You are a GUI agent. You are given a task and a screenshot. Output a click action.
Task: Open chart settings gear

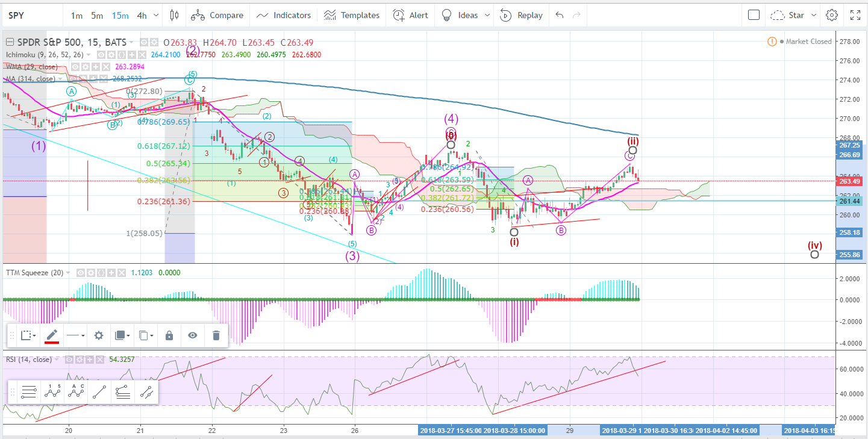tap(832, 15)
